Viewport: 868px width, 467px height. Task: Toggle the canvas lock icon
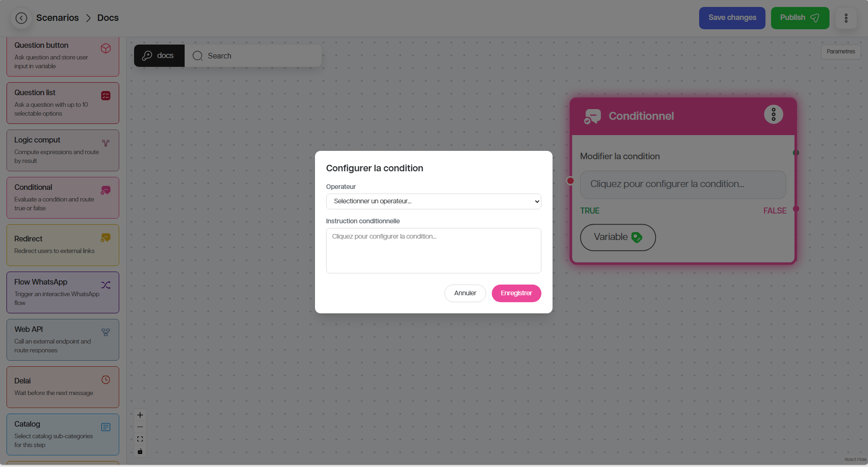(x=140, y=451)
